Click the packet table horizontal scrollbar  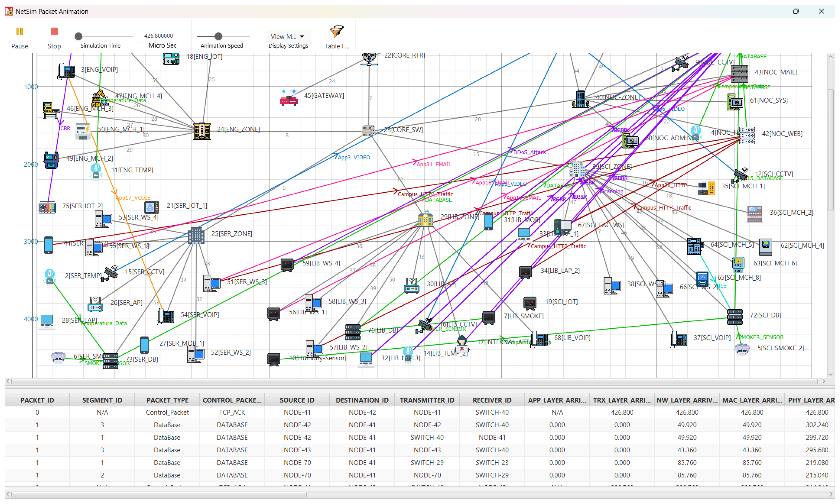coord(159,494)
